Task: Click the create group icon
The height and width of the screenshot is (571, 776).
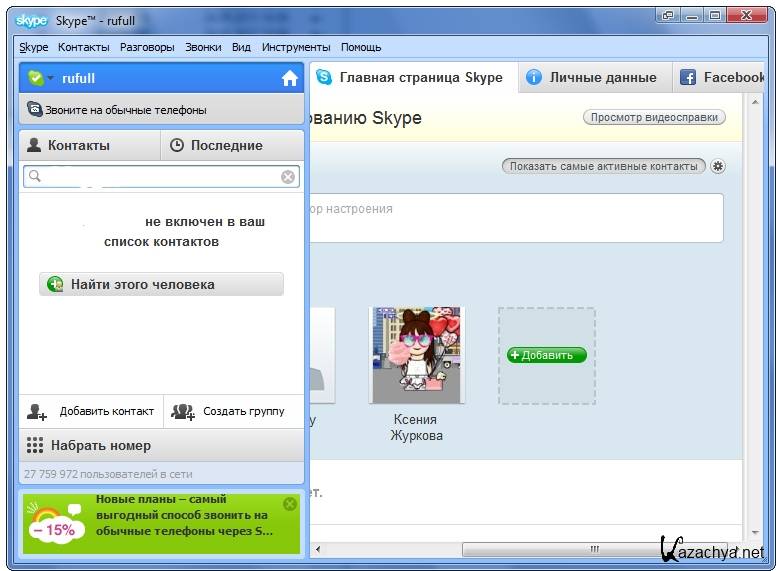Action: point(182,411)
